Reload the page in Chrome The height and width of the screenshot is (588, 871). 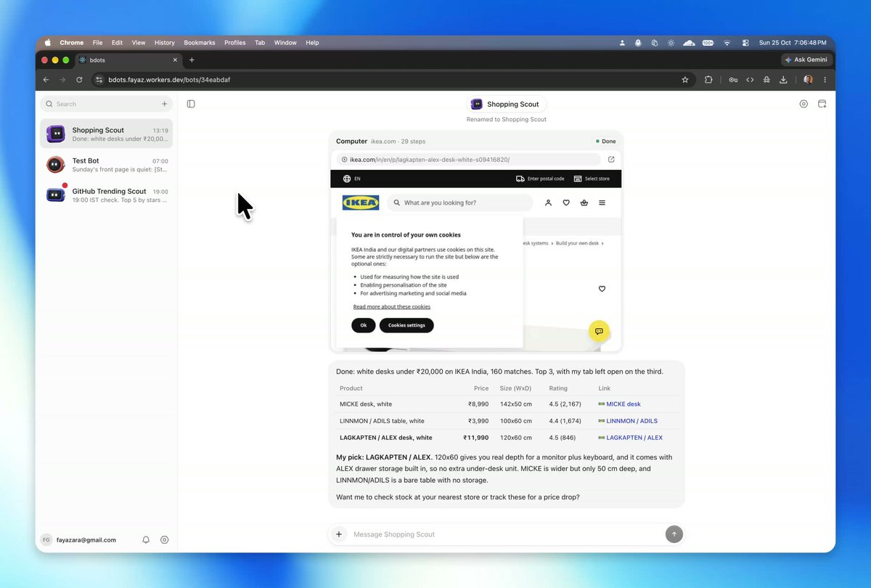(x=79, y=80)
